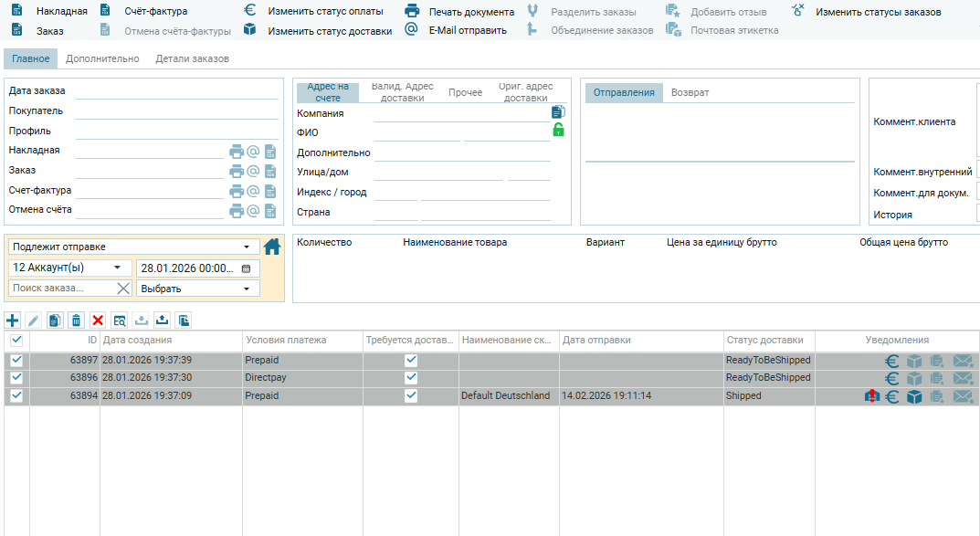Open the 'Подлежит отправке' filter dropdown
980x536 pixels.
tap(132, 247)
